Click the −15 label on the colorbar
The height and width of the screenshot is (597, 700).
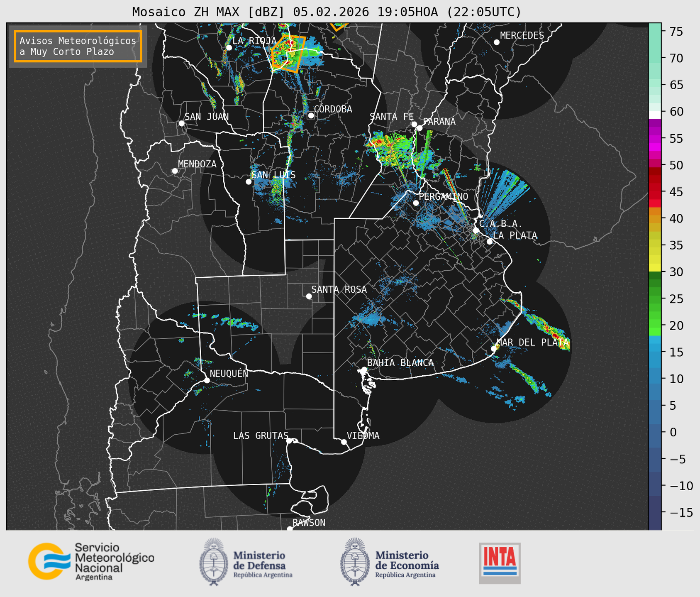point(681,513)
